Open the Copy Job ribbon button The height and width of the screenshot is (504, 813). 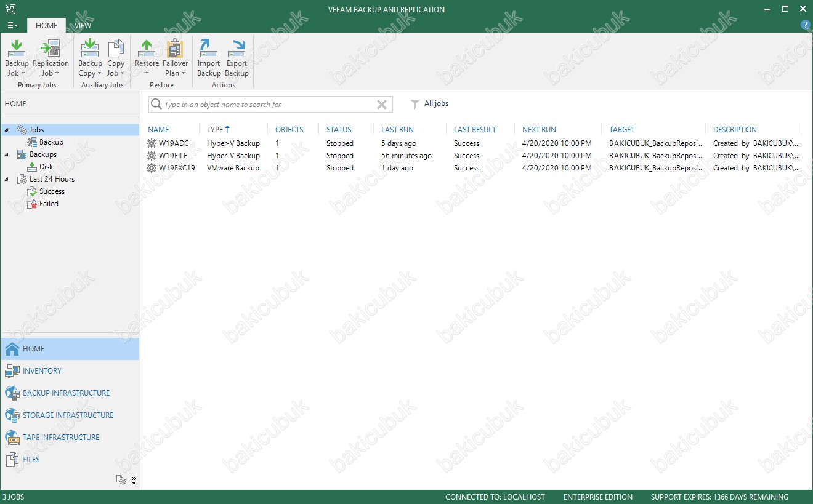116,58
